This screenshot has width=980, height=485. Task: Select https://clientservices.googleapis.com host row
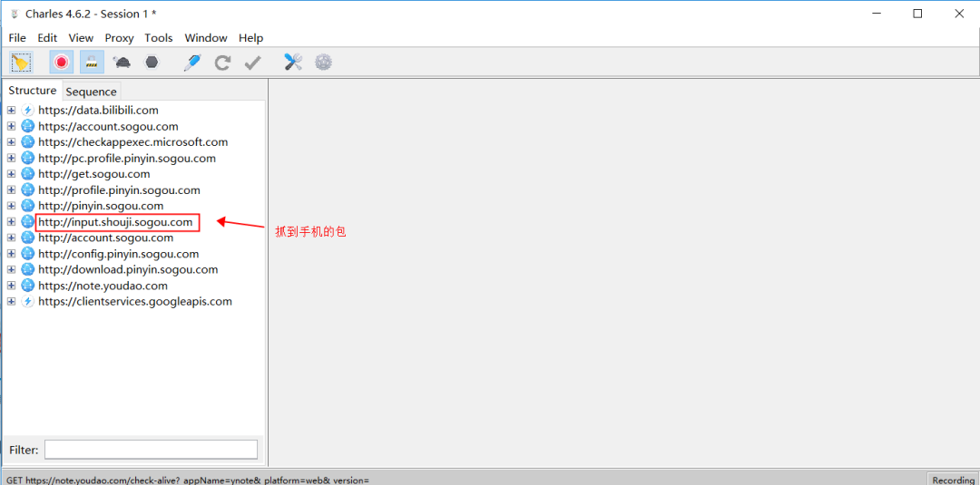click(x=135, y=302)
